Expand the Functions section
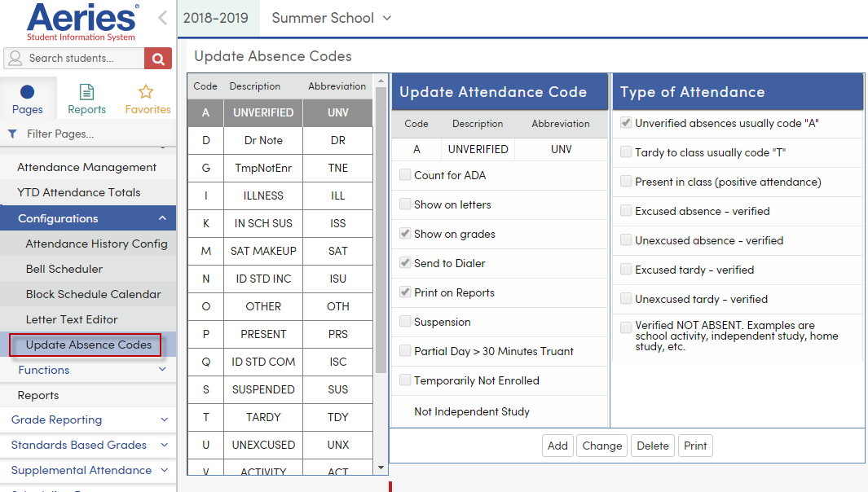The width and height of the screenshot is (868, 492). 88,370
